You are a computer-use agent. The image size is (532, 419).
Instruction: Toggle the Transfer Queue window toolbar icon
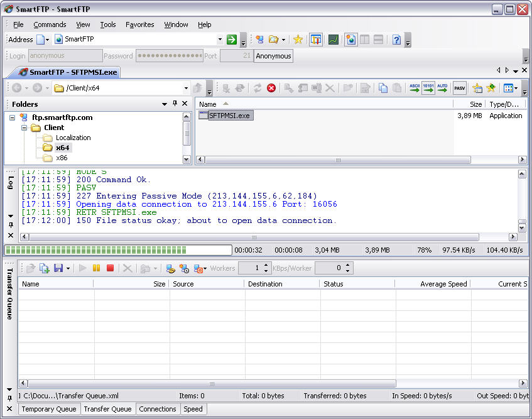click(x=315, y=40)
